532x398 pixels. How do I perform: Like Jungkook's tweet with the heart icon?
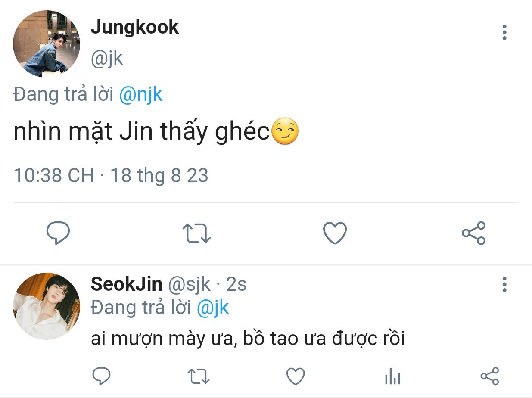coord(335,233)
